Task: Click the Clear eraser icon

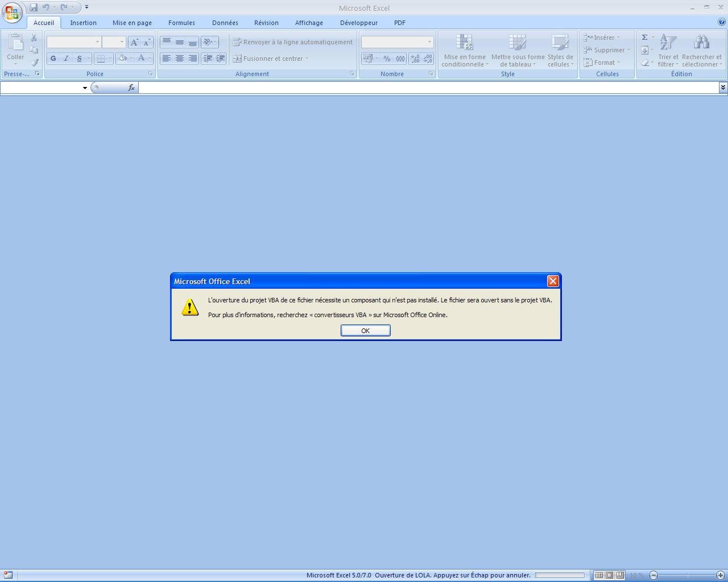Action: pos(645,63)
